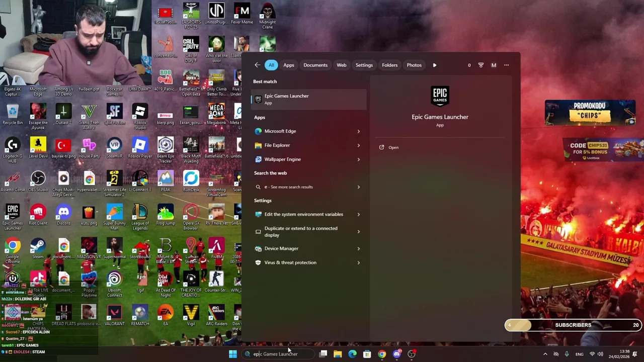Show hidden system tray icons

click(x=545, y=354)
